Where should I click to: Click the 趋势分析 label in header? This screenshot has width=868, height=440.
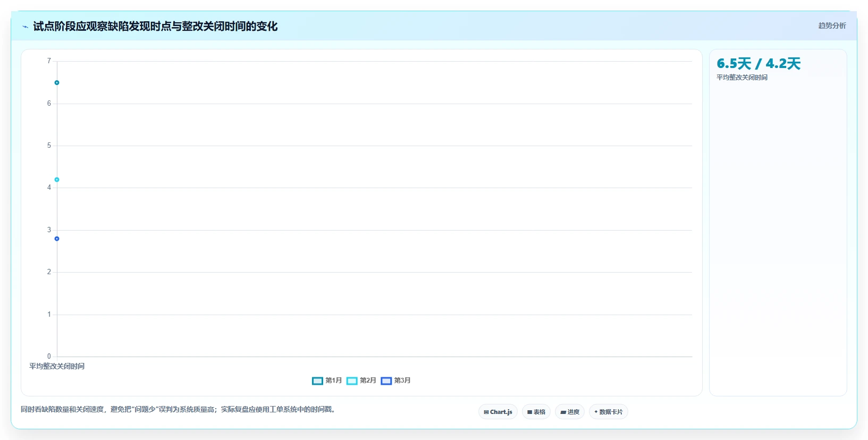coord(832,26)
